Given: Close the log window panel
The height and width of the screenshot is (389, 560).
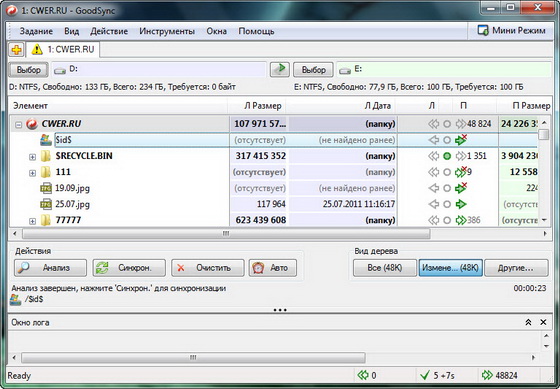Looking at the screenshot, I should point(543,322).
